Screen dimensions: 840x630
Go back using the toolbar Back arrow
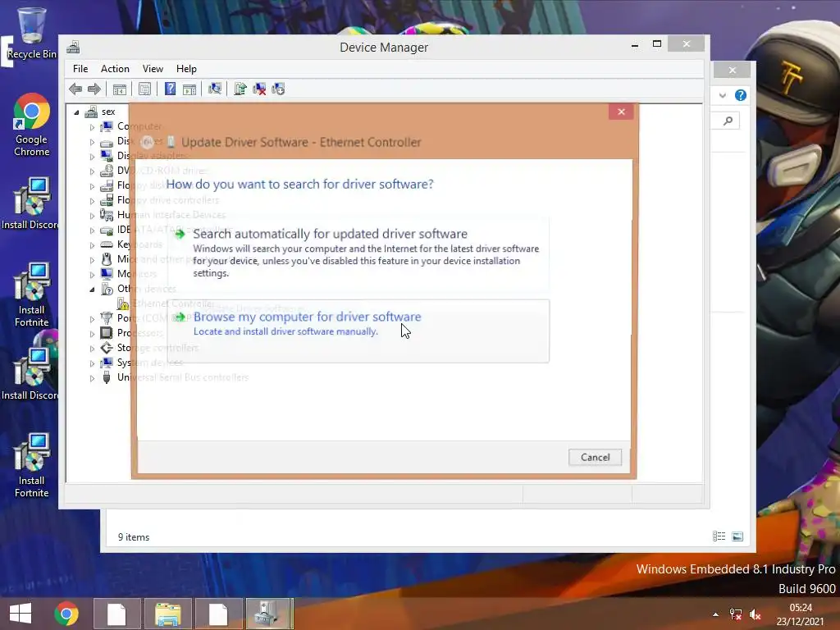pos(75,89)
